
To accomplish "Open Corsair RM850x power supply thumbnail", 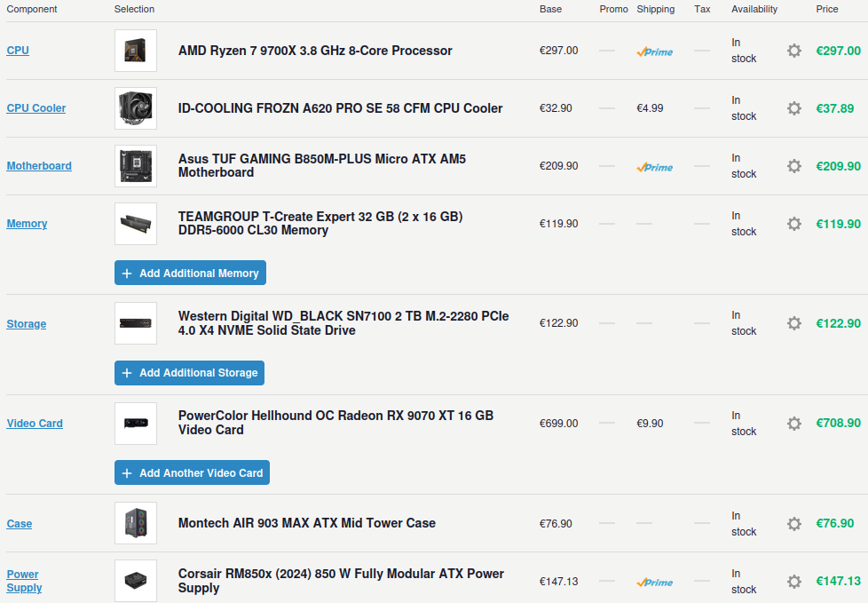I will (136, 581).
